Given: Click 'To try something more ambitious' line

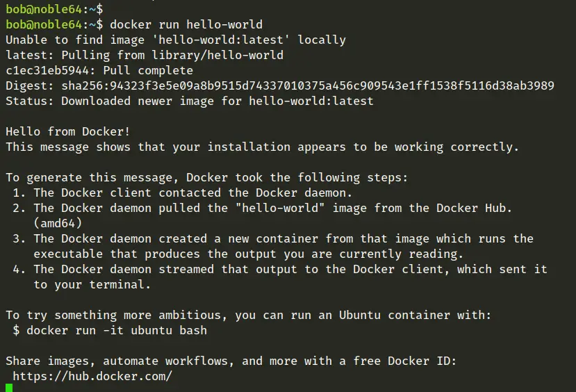Looking at the screenshot, I should click(249, 316).
